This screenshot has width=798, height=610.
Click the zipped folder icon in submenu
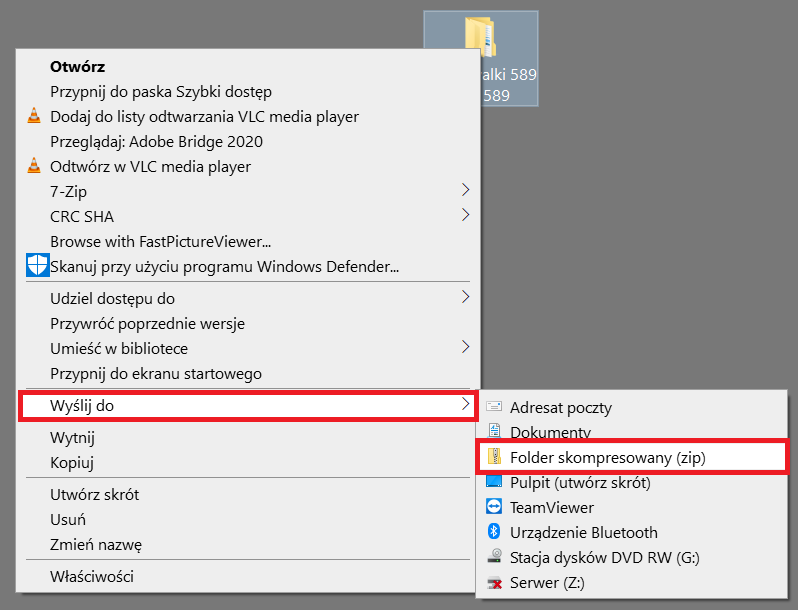click(494, 457)
